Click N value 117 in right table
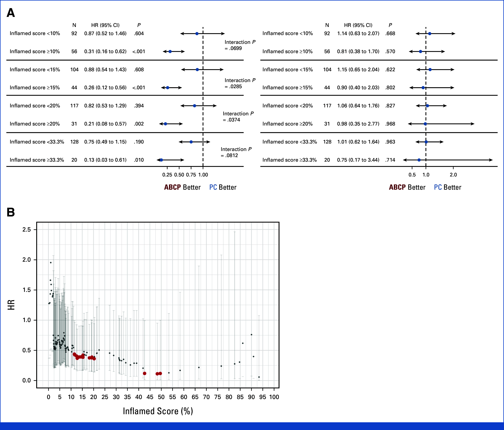 327,106
